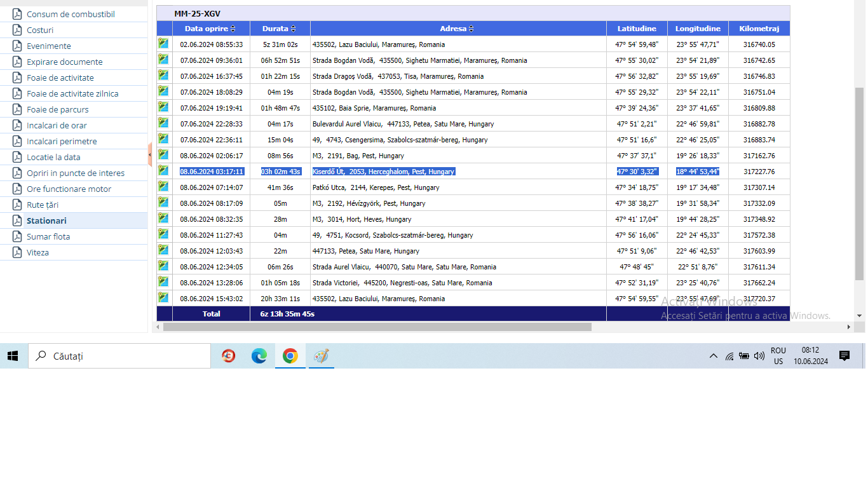
Task: Click the Longitudine column header
Action: pyautogui.click(x=698, y=29)
